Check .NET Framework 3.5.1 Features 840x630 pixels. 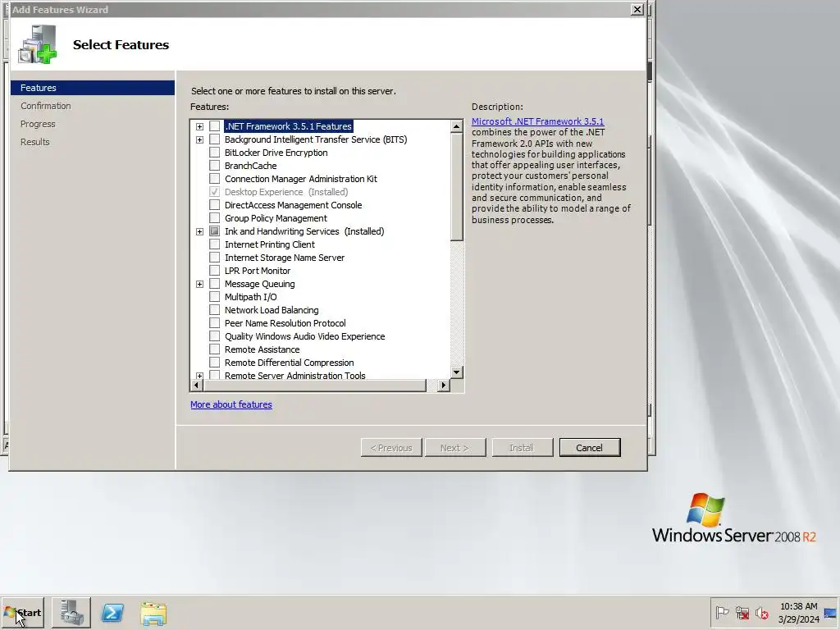[x=214, y=126]
